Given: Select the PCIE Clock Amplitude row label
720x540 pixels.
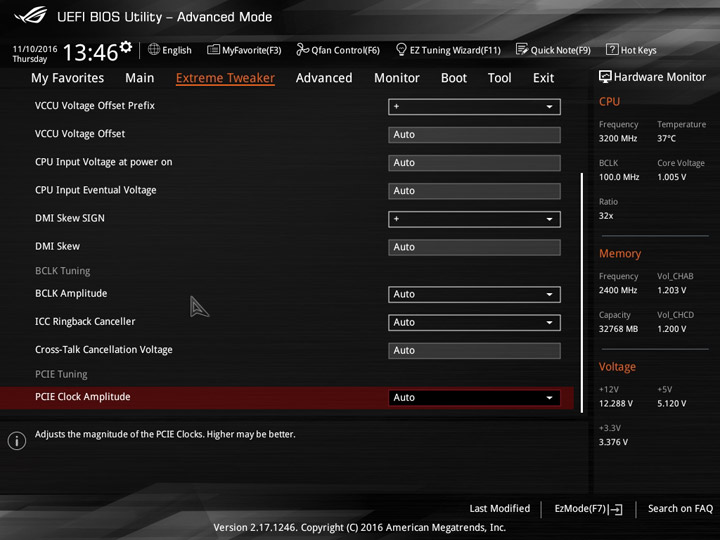Looking at the screenshot, I should pos(83,397).
